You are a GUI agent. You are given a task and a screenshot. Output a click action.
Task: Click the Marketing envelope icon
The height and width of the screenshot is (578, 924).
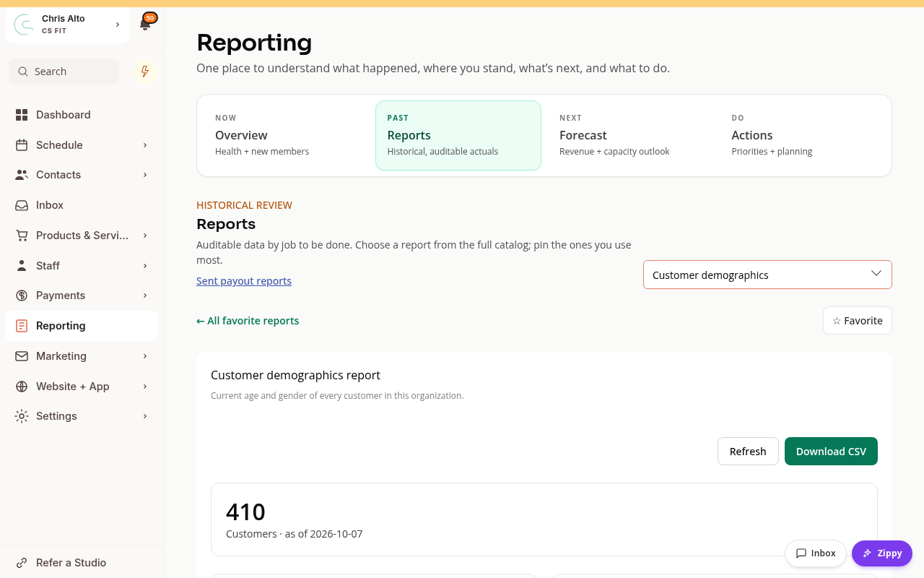tap(22, 356)
